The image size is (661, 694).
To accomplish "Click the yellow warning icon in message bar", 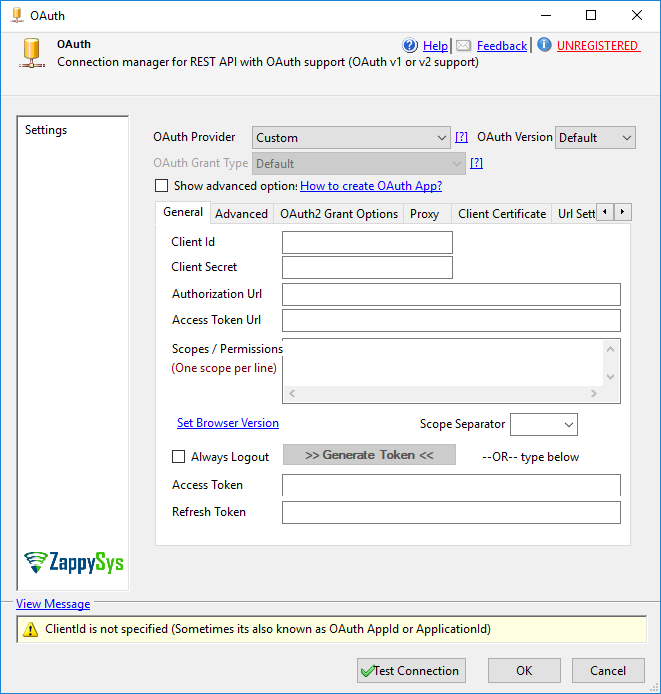I will [x=30, y=629].
